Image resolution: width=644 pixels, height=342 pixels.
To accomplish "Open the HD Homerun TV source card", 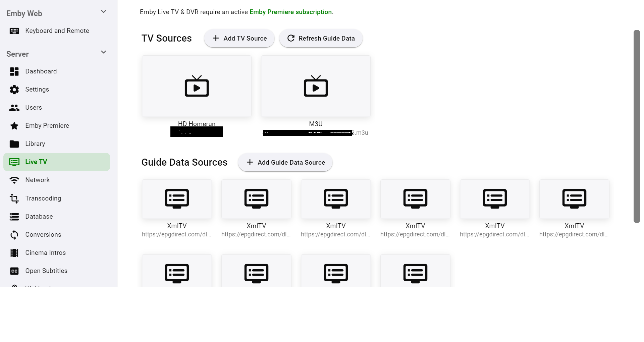I will click(x=197, y=86).
